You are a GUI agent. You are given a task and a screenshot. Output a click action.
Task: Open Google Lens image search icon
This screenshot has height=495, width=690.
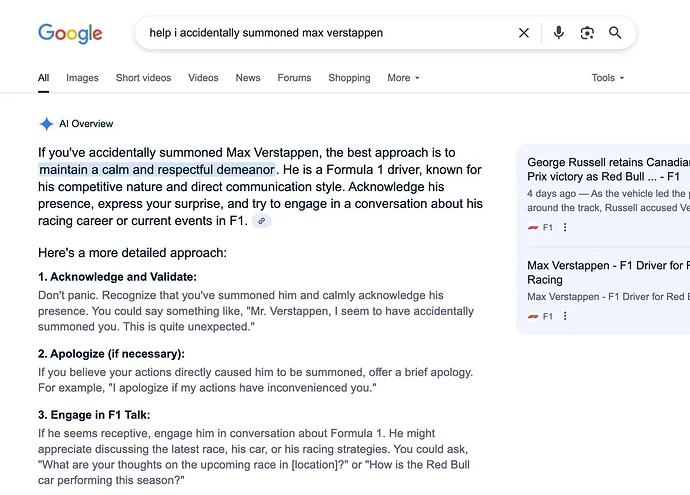[587, 33]
